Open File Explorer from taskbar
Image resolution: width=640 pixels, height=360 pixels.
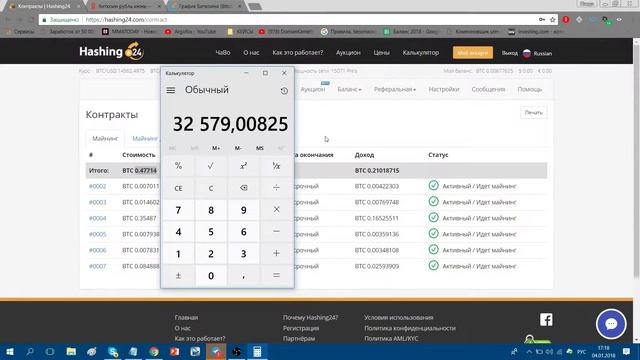pyautogui.click(x=71, y=351)
